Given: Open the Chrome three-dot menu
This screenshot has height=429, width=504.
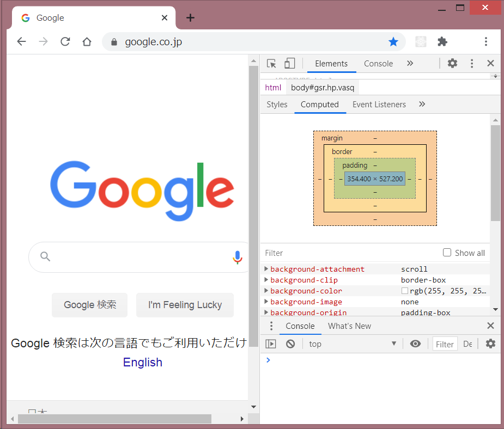Looking at the screenshot, I should pos(485,42).
